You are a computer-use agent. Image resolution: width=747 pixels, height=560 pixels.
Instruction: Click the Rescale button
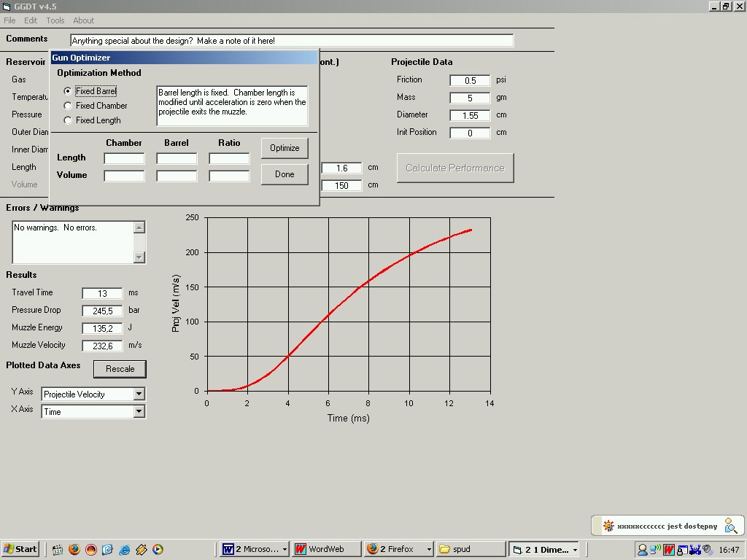click(120, 369)
